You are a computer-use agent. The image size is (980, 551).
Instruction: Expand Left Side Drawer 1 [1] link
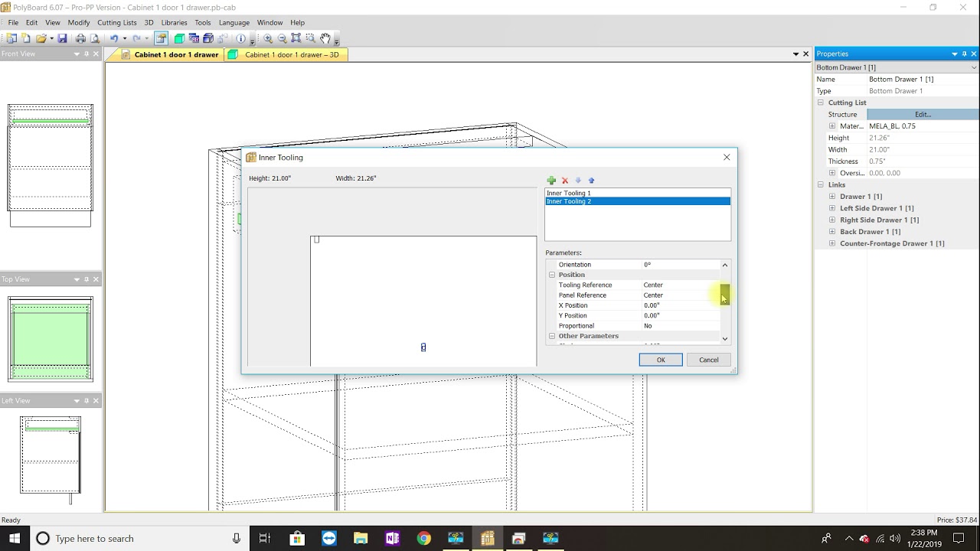pos(832,208)
